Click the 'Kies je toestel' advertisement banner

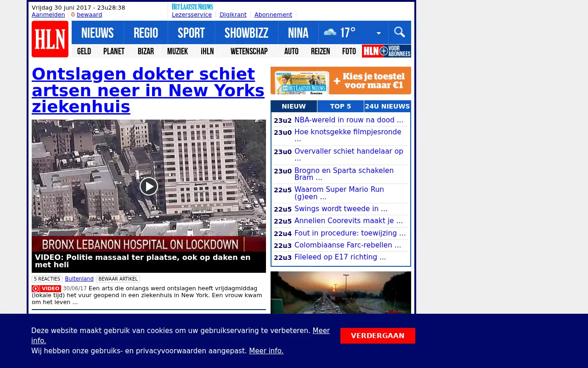(341, 80)
